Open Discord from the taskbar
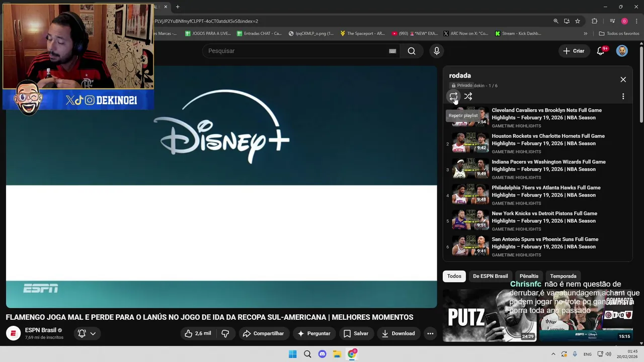 point(322,354)
